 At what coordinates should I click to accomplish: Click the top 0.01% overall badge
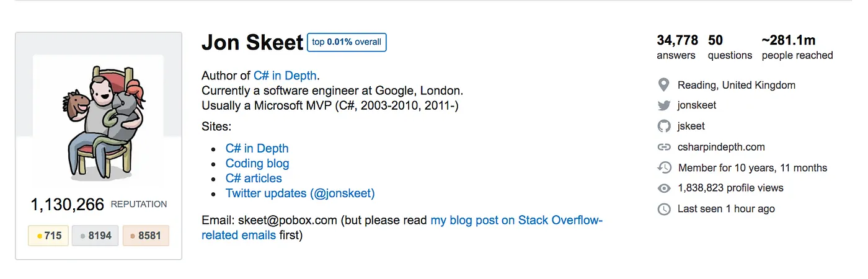(x=347, y=42)
